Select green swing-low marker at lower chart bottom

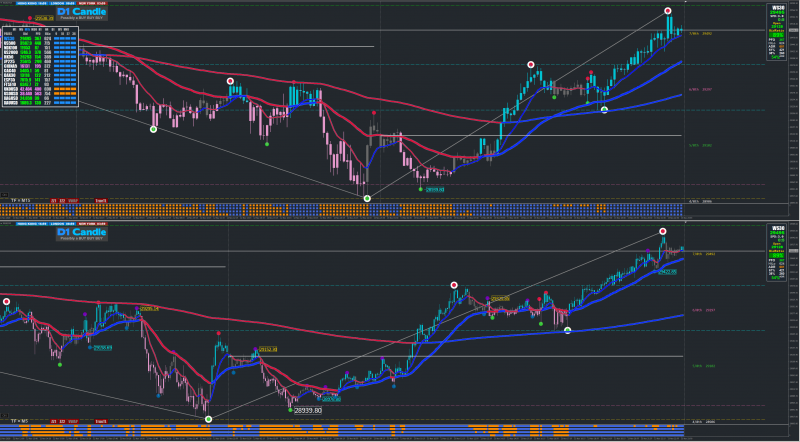pos(208,419)
